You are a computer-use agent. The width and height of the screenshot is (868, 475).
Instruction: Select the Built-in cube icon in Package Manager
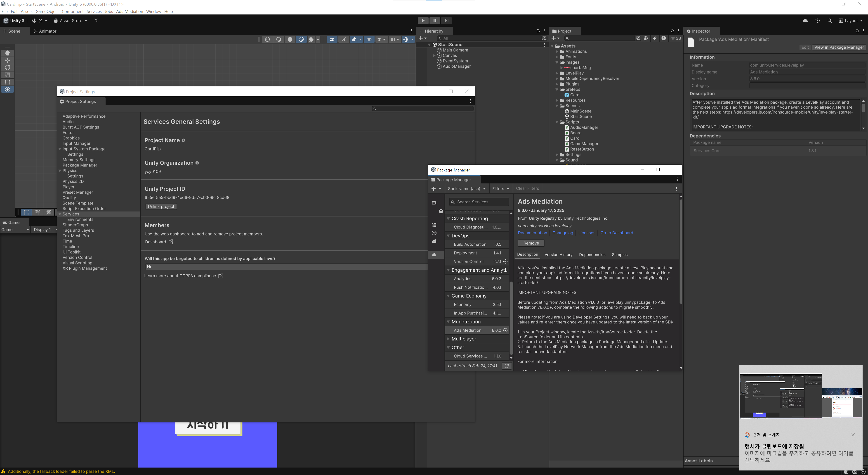pyautogui.click(x=434, y=233)
